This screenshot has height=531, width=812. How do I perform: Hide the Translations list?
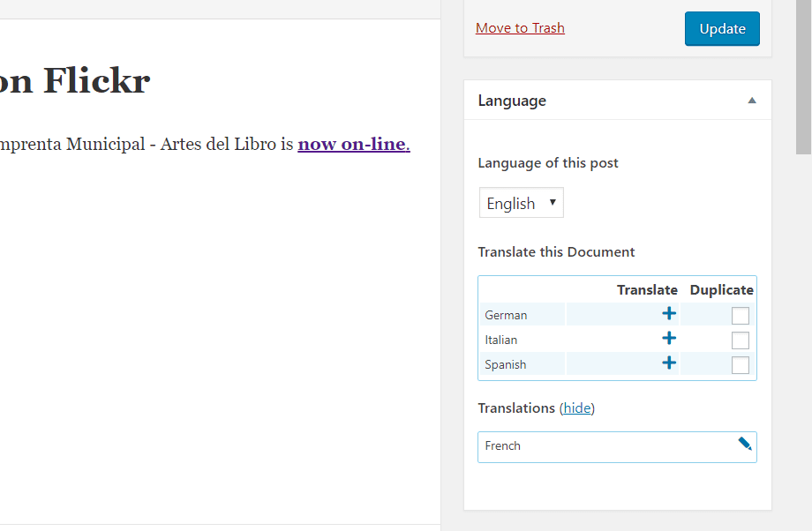pos(577,408)
